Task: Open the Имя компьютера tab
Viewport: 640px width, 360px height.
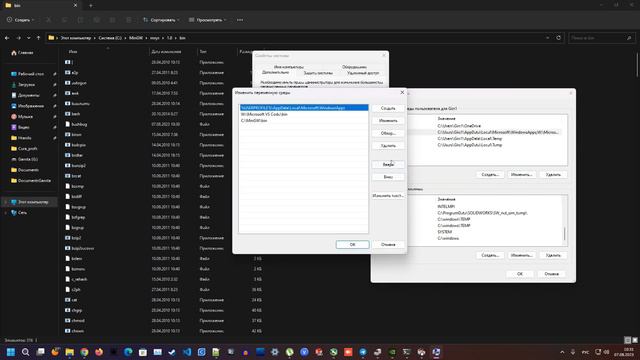Action: pyautogui.click(x=289, y=67)
